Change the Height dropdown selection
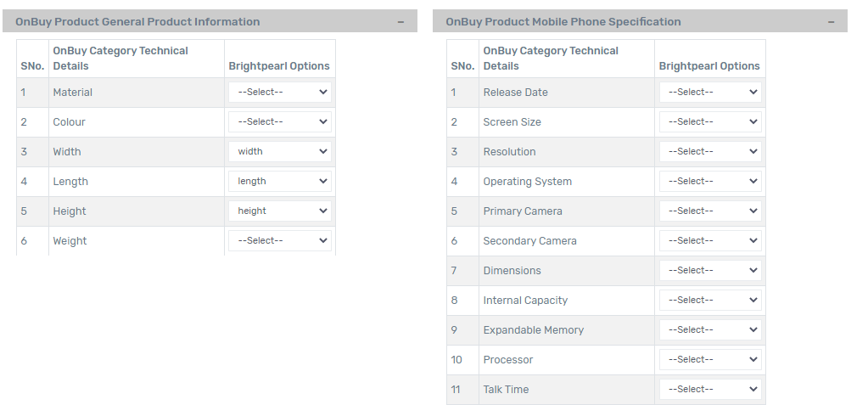868x405 pixels. click(279, 211)
